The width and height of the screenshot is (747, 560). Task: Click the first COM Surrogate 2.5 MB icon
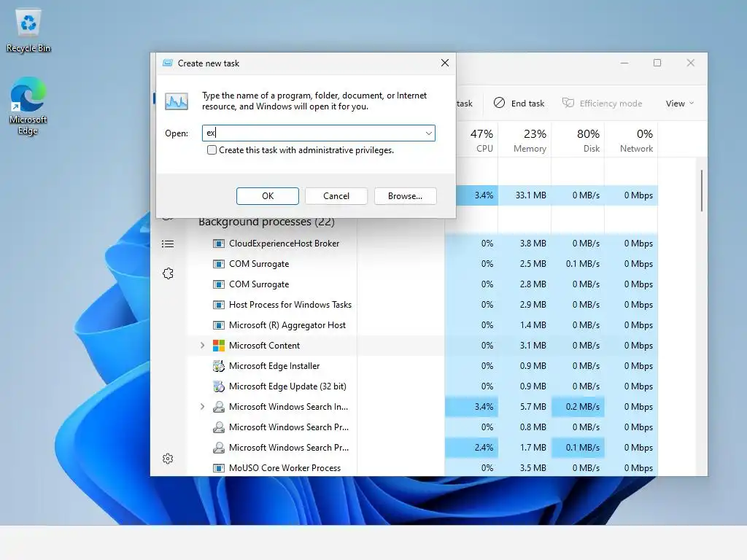219,264
